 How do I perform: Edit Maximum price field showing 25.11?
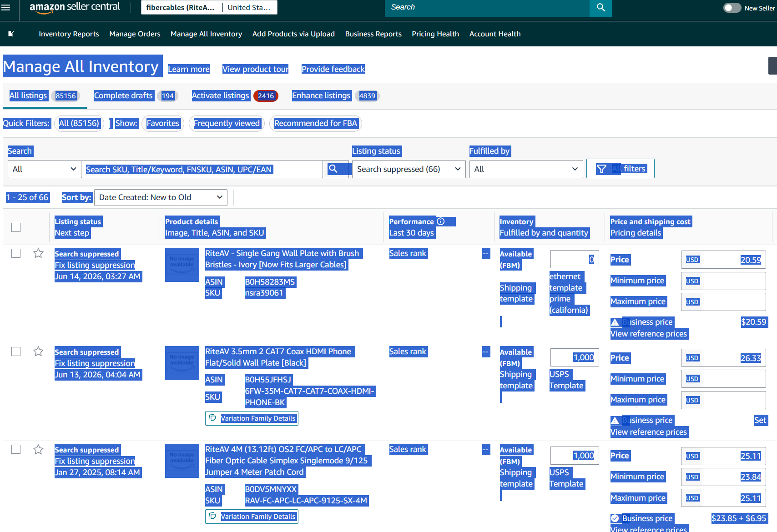(x=734, y=498)
